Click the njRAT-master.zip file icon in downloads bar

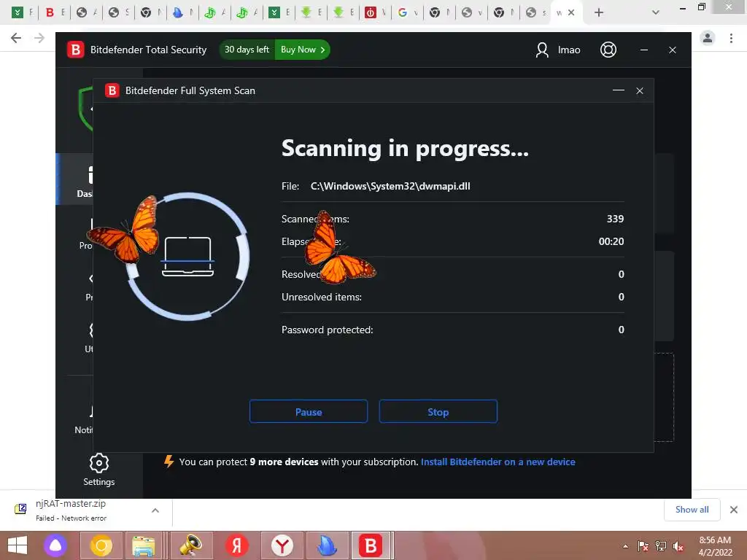[x=20, y=509]
